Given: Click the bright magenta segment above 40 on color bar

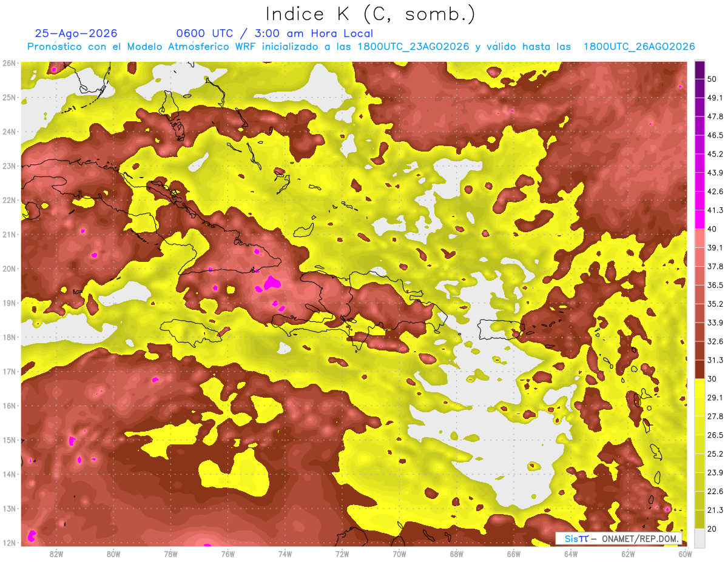Looking at the screenshot, I should point(700,219).
